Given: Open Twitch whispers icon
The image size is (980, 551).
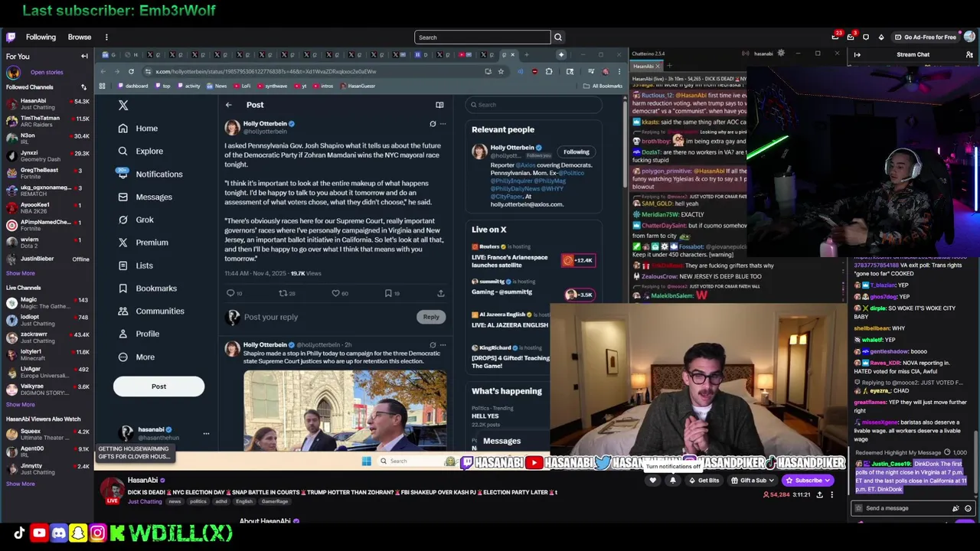Looking at the screenshot, I should pos(866,37).
